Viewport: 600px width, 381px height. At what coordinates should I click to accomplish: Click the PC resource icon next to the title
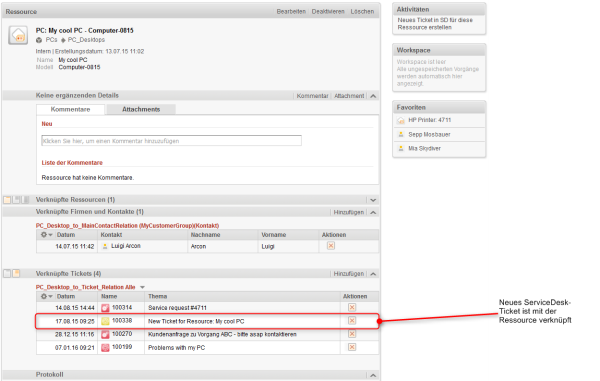(18, 36)
